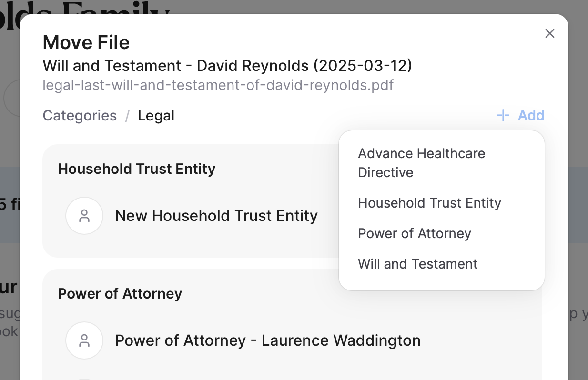Click the Add text label
This screenshot has width=588, height=380.
531,115
